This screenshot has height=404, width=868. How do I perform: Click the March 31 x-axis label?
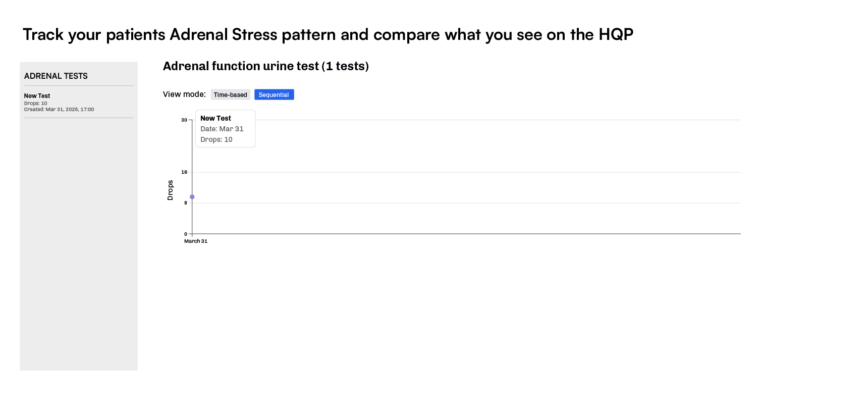[x=196, y=241]
